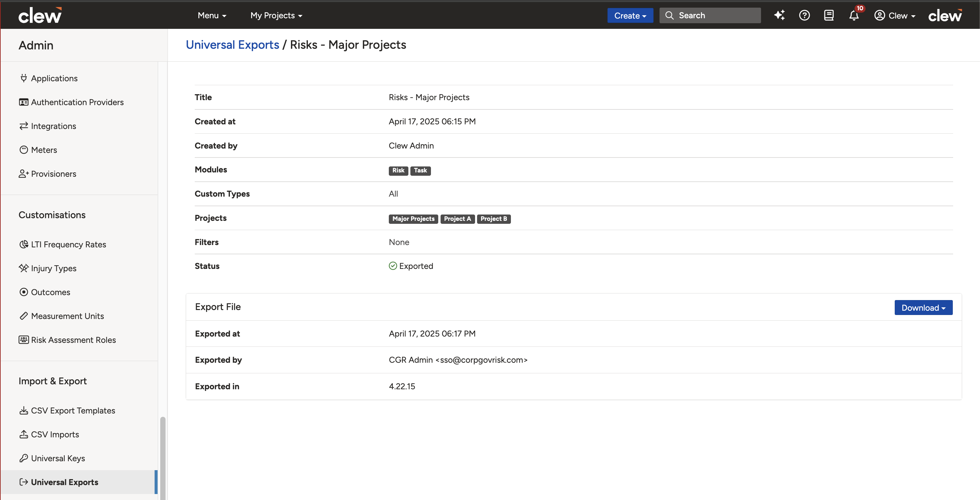
Task: Click the exported-by email text sso@corpgovrisk.com
Action: tap(481, 360)
